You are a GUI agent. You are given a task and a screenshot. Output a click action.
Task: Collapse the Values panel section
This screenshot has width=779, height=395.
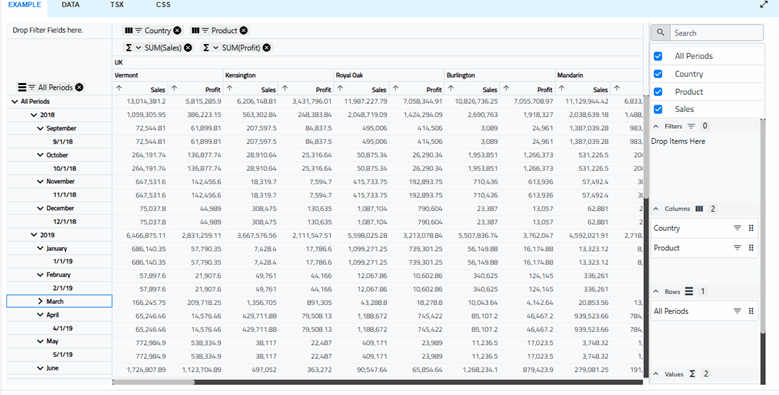656,374
